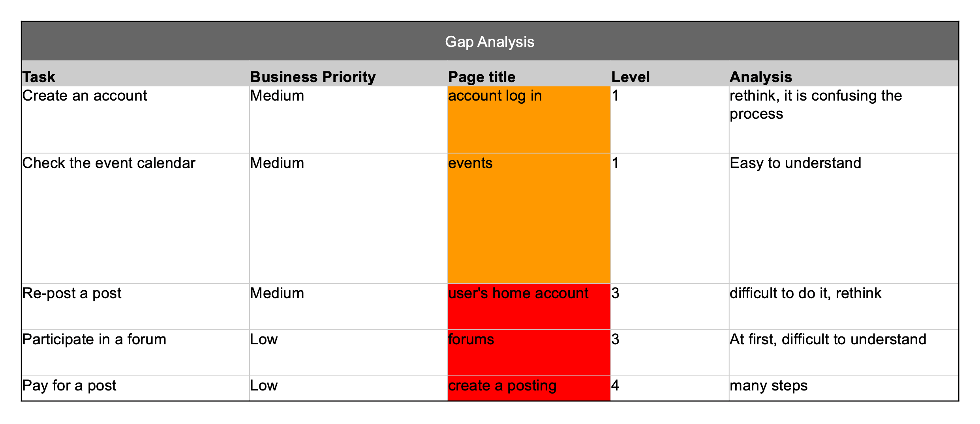Select the Analysis column header
This screenshot has height=424, width=980.
[x=760, y=77]
